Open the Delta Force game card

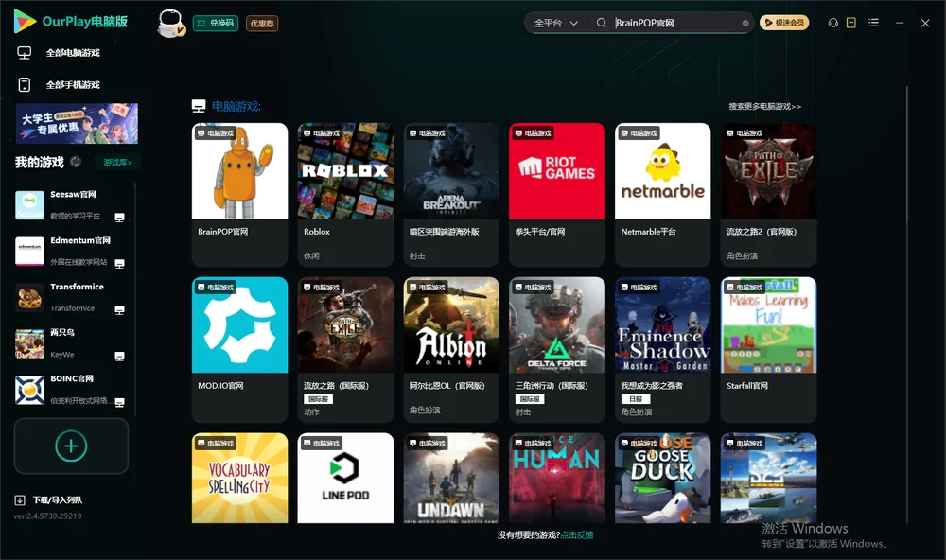(557, 349)
